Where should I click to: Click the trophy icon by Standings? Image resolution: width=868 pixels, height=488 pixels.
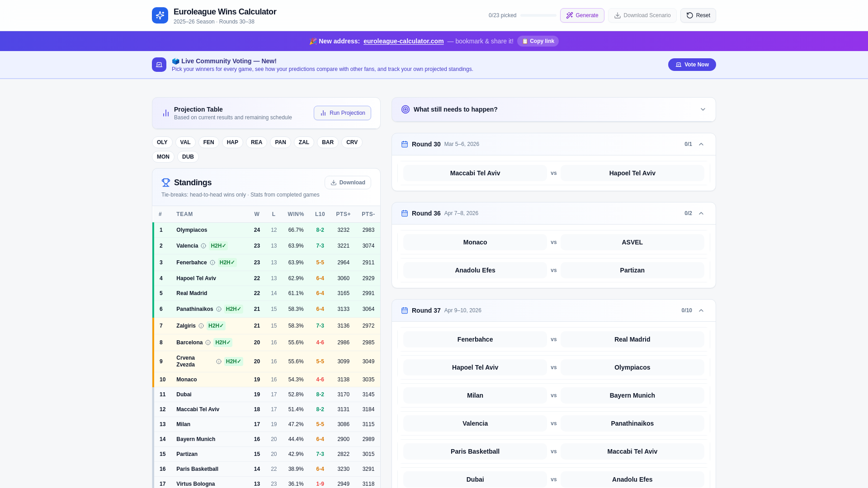pyautogui.click(x=166, y=183)
